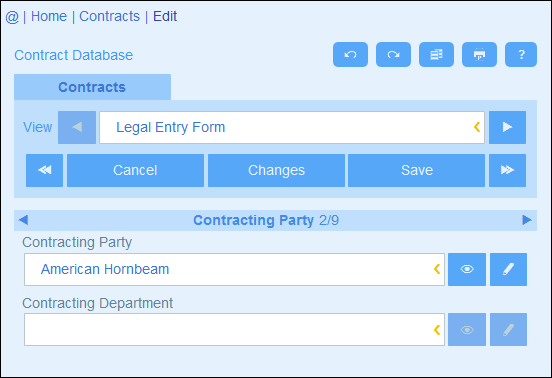Open Contracts breadcrumb link
The height and width of the screenshot is (378, 552).
(109, 16)
